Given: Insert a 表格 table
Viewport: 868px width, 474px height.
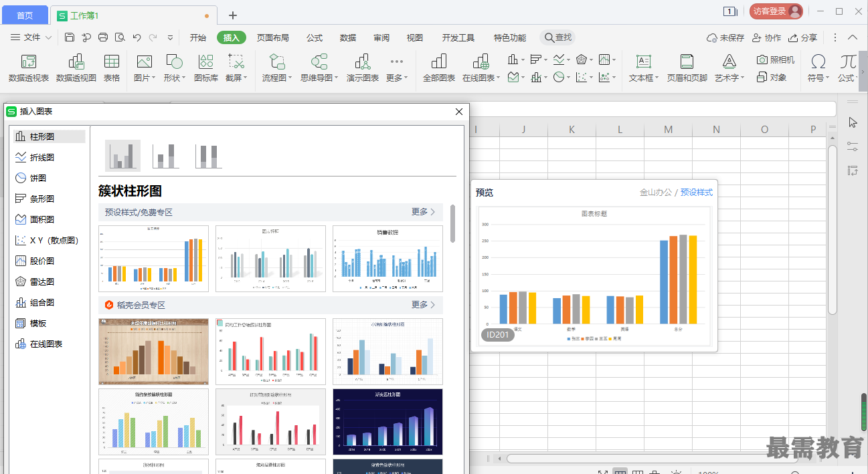Looking at the screenshot, I should click(112, 68).
